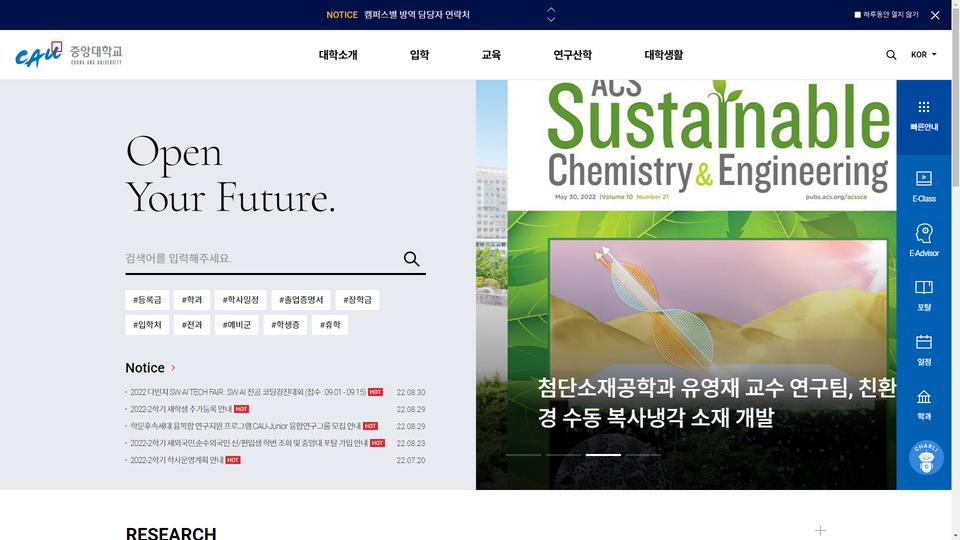The height and width of the screenshot is (540, 960).
Task: Click the header search magnifier icon
Action: (891, 54)
